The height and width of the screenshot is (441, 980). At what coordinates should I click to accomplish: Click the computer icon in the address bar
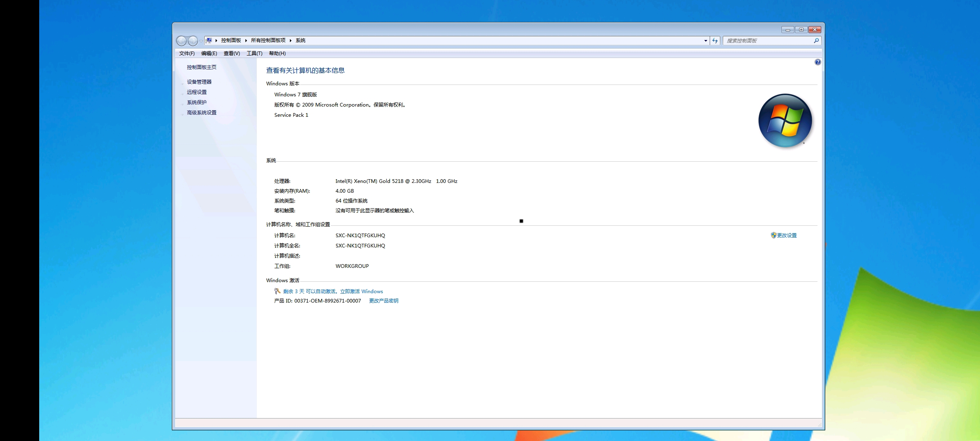pyautogui.click(x=209, y=40)
